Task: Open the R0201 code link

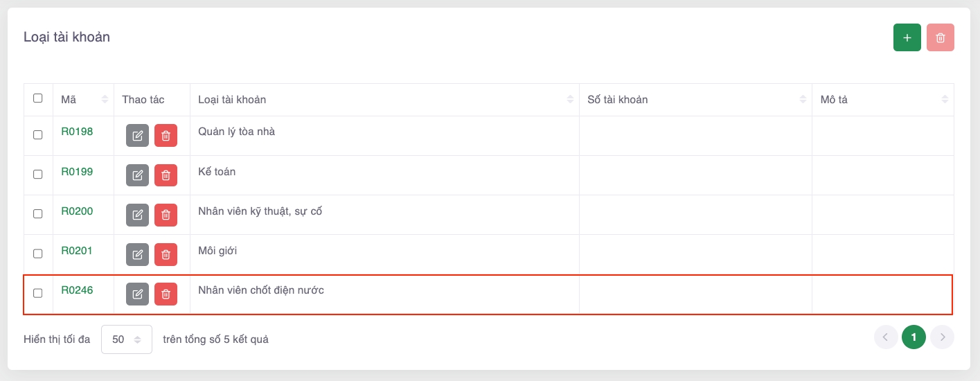Action: pos(77,251)
